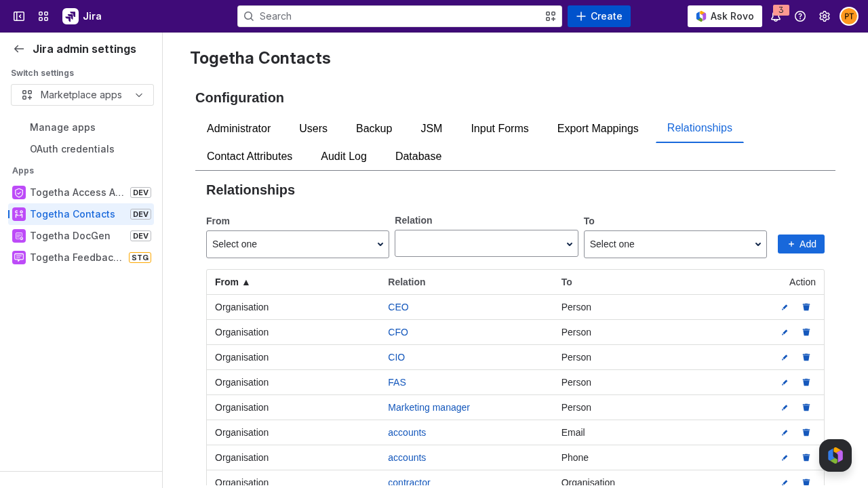Collapse the sidebar with top-left panel icon

[x=19, y=16]
